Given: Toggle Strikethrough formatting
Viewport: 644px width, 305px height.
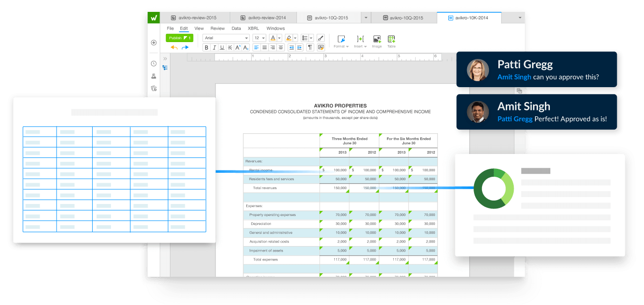Looking at the screenshot, I should coord(230,48).
